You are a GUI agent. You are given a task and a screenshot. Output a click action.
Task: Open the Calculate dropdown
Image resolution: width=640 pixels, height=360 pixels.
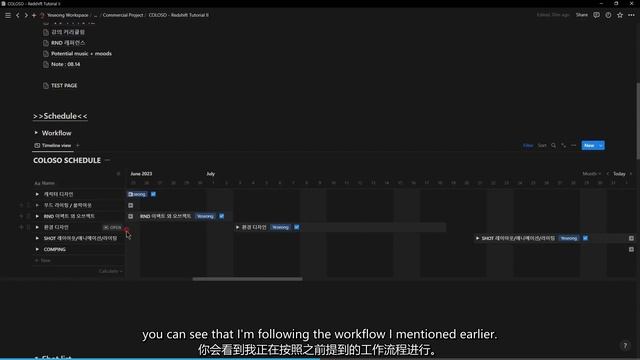(110, 271)
